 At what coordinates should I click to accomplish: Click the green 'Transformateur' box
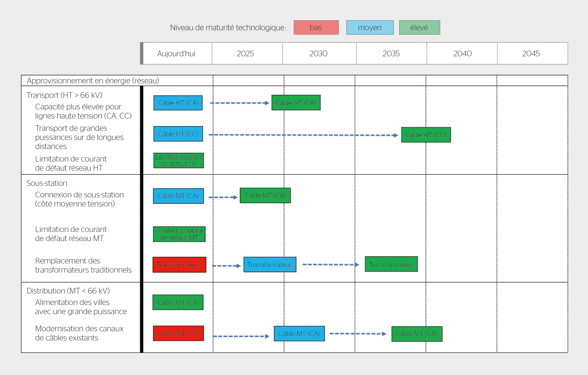391,264
